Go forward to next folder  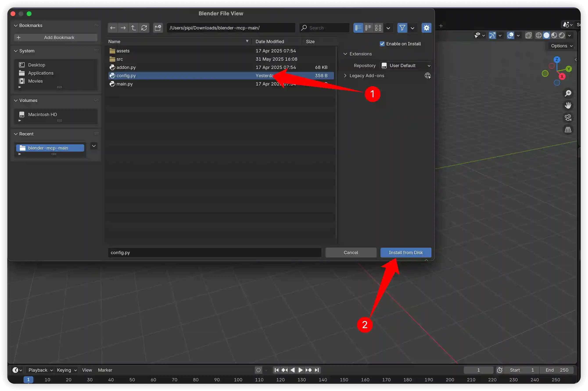pyautogui.click(x=123, y=28)
